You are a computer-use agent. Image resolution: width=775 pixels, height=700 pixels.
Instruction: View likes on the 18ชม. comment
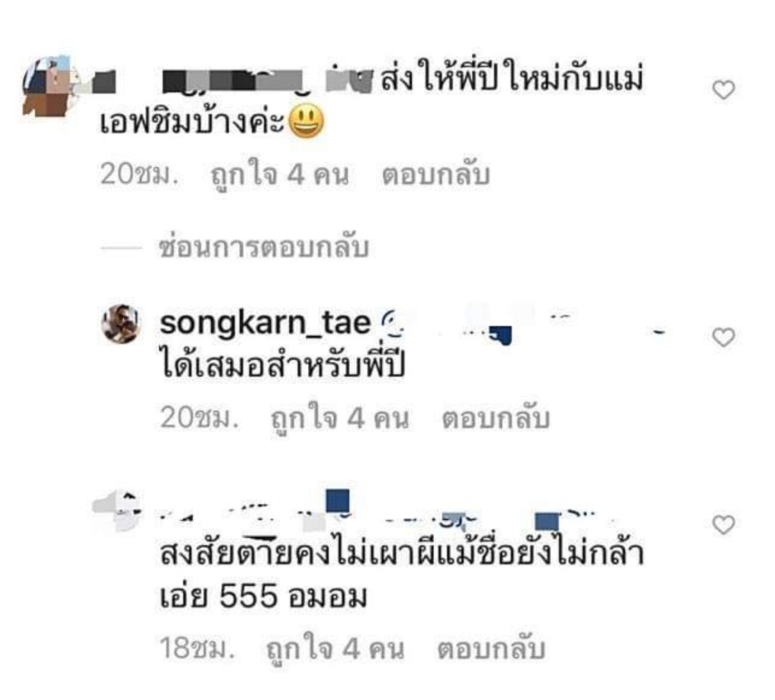pyautogui.click(x=335, y=648)
